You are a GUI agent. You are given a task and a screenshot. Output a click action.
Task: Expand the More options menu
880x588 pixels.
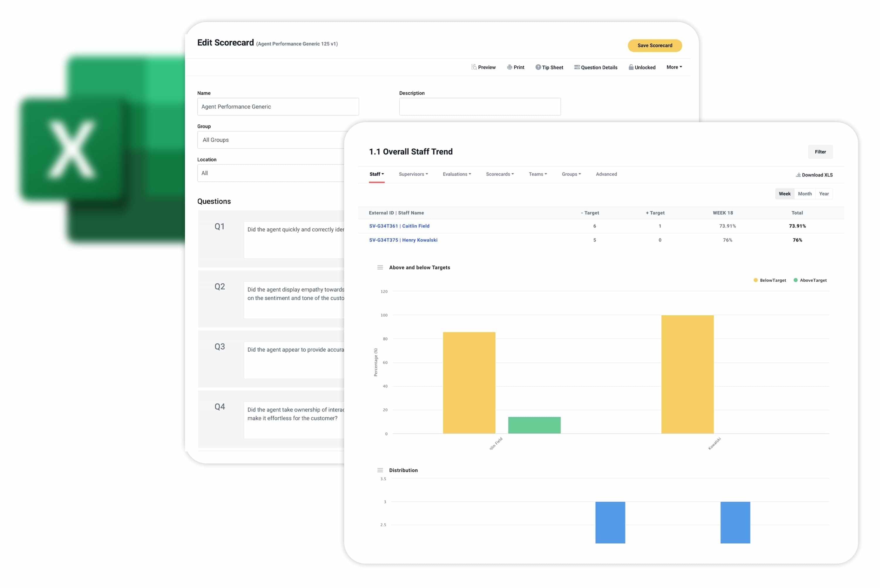(x=674, y=67)
